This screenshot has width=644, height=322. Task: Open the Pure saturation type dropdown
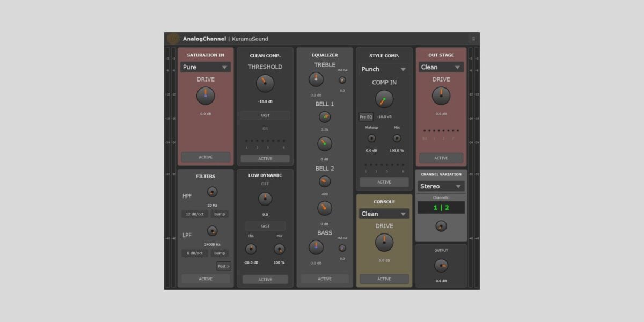click(204, 67)
